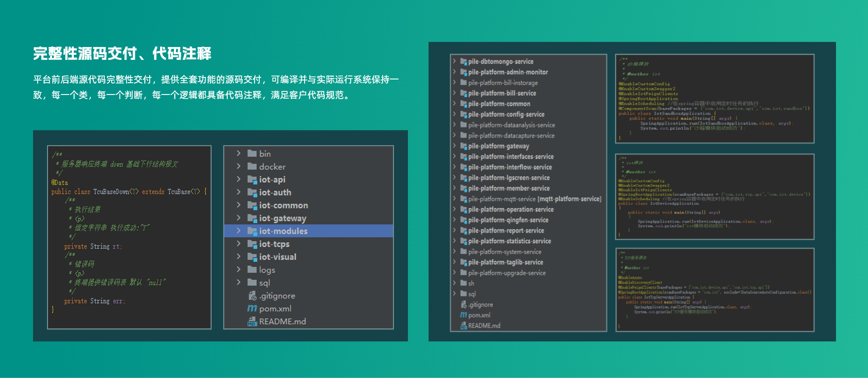Click the pile-dbtomongo-service folder icon
Viewport: 868px width, 378px height.
tap(463, 61)
